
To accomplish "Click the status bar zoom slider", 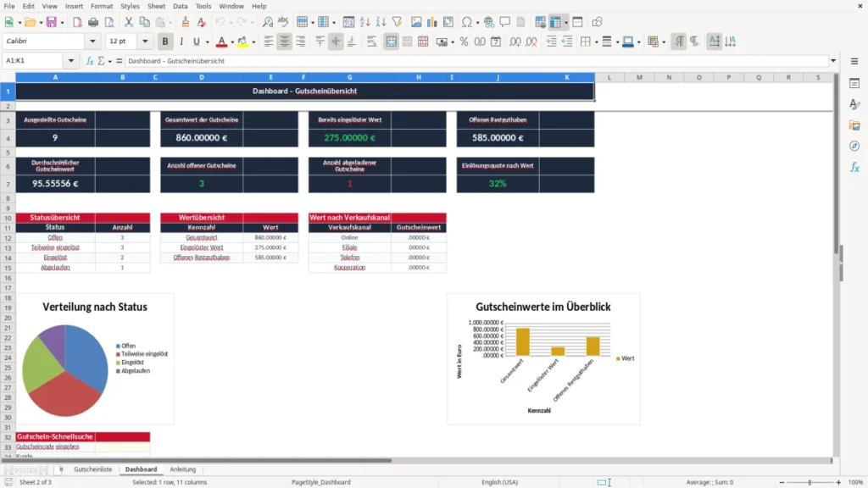I will [810, 482].
